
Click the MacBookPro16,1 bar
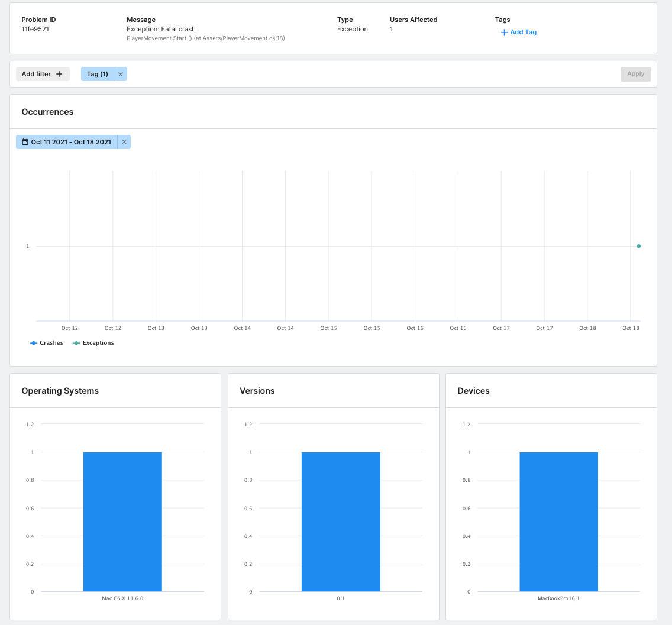click(x=558, y=522)
